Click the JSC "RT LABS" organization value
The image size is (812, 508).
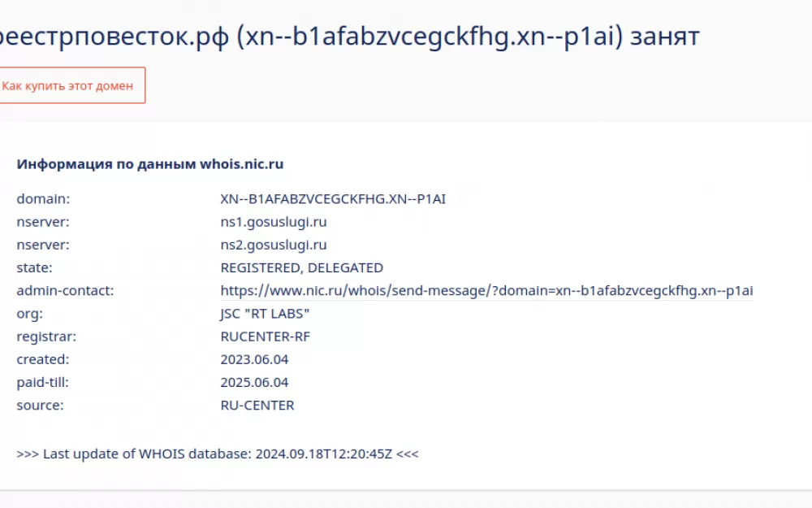click(265, 314)
